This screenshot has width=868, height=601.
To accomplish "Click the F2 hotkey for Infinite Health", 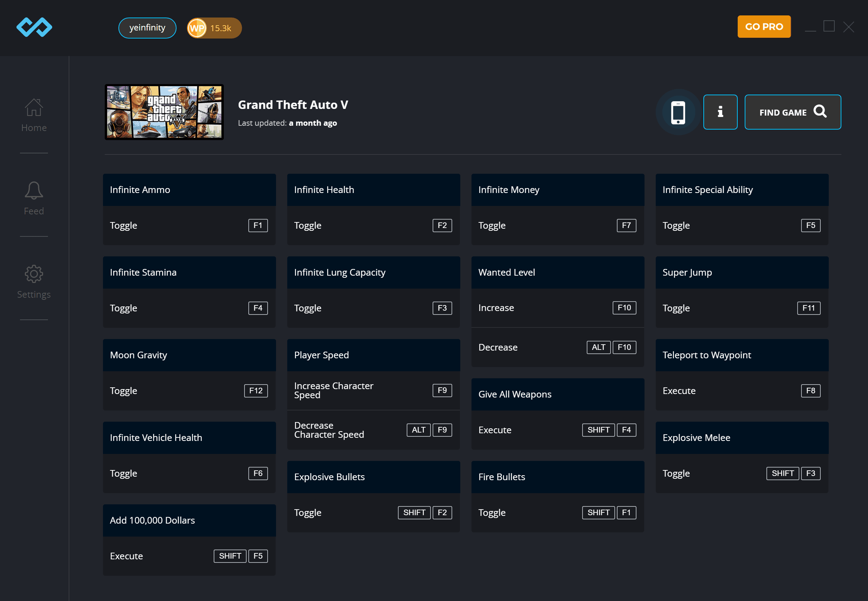I will [x=442, y=225].
